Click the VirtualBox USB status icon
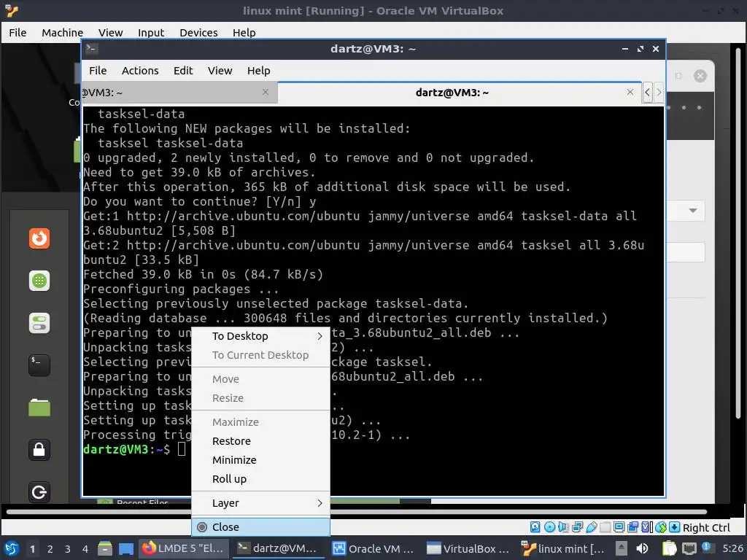Viewport: 747px width, 560px height. tap(591, 527)
